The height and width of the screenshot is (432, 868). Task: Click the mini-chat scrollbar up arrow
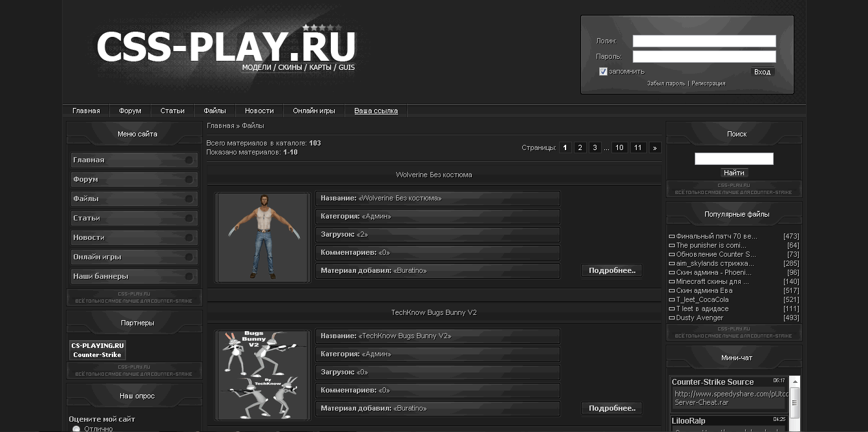pos(795,382)
